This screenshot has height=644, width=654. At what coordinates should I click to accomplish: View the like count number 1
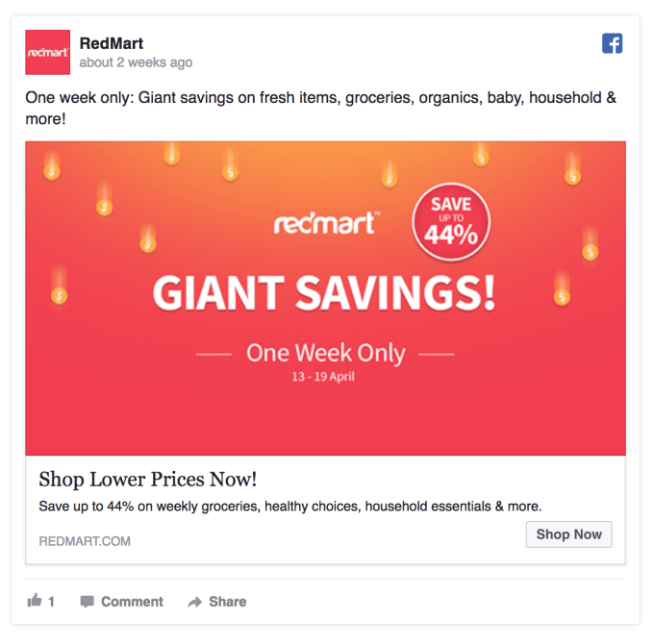click(51, 602)
